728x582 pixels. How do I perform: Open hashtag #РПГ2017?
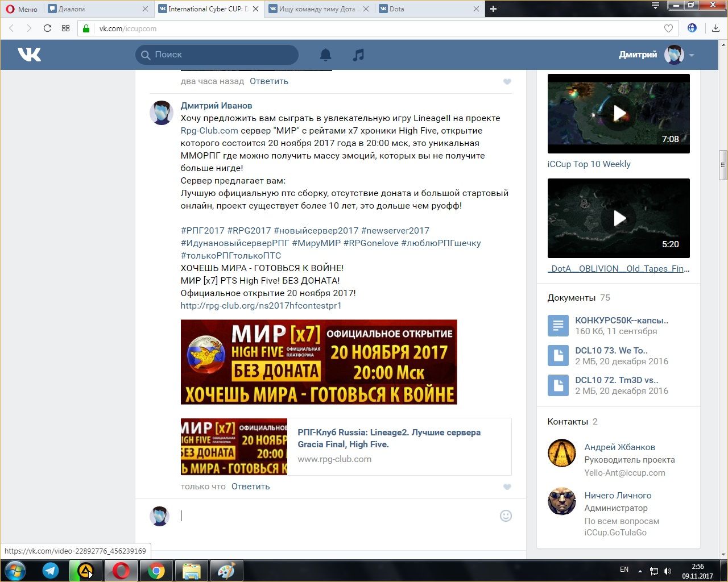coord(202,231)
